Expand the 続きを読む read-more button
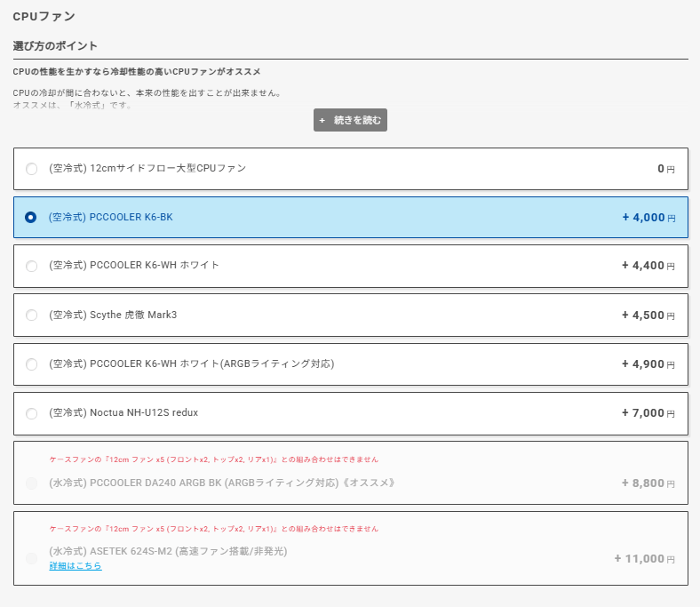 click(350, 120)
